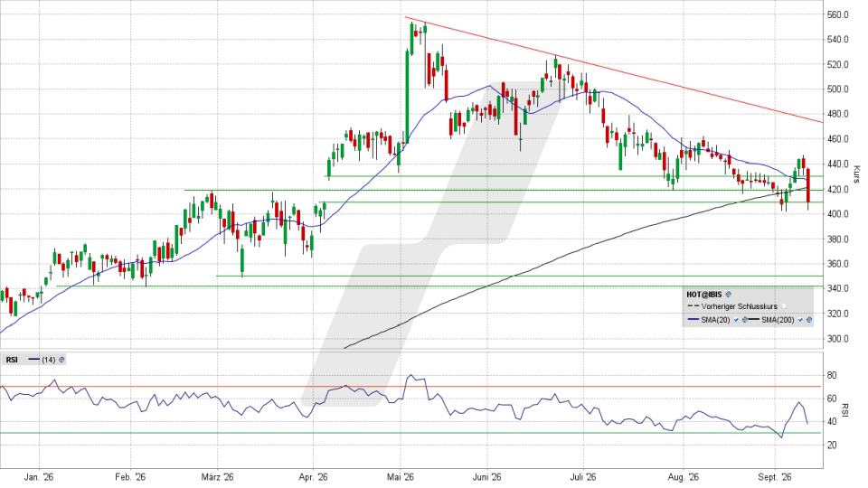Click the Juni '26 date label
868x488 pixels.
(x=487, y=477)
